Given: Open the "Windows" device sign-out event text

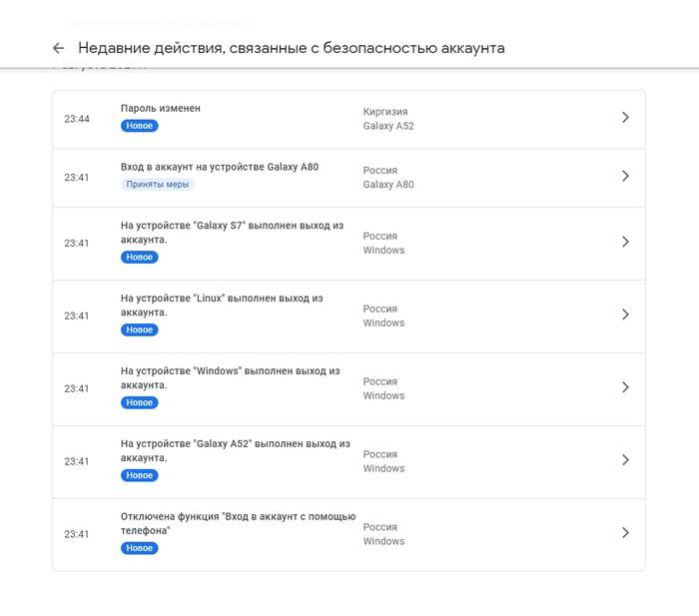Looking at the screenshot, I should click(x=230, y=378).
